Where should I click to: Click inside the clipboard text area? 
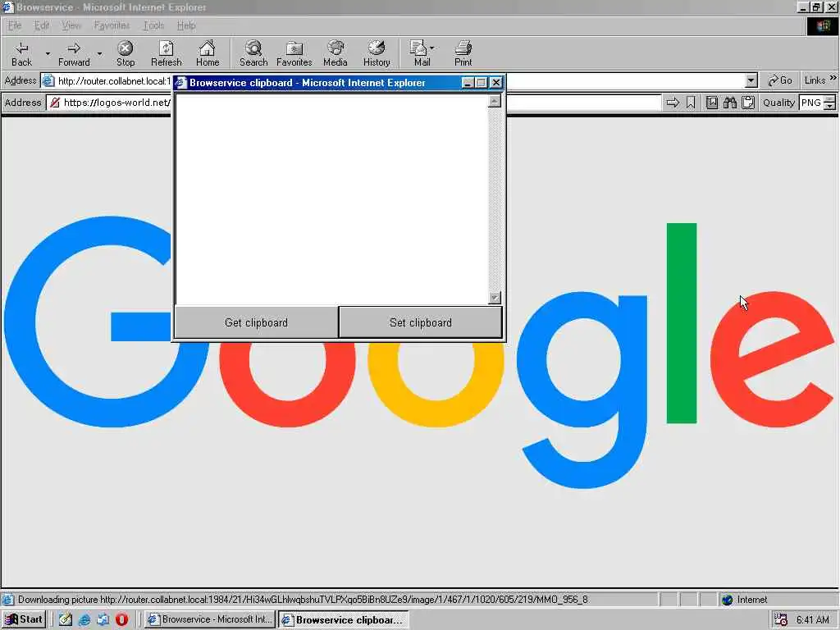(331, 199)
